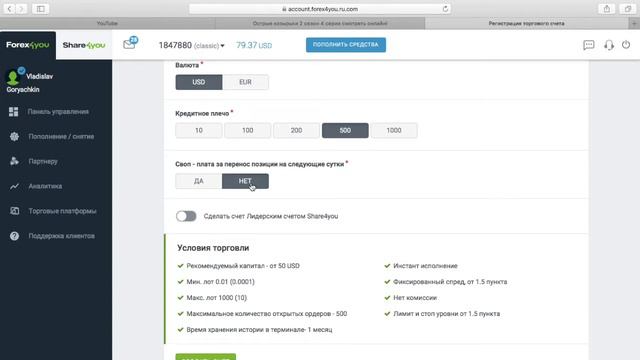The width and height of the screenshot is (640, 360).
Task: Click the Валюта label
Action: (187, 65)
